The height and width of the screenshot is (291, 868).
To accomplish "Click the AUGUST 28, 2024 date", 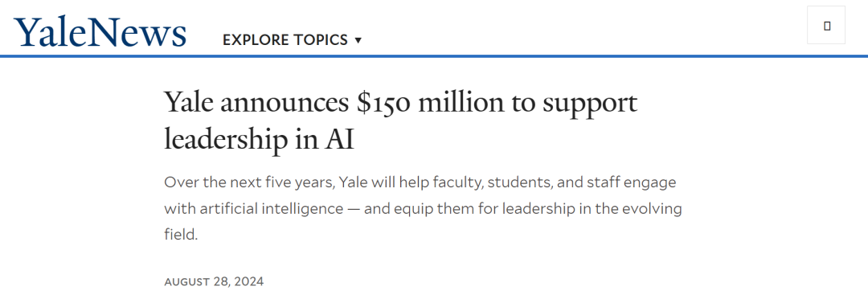I will (x=214, y=281).
